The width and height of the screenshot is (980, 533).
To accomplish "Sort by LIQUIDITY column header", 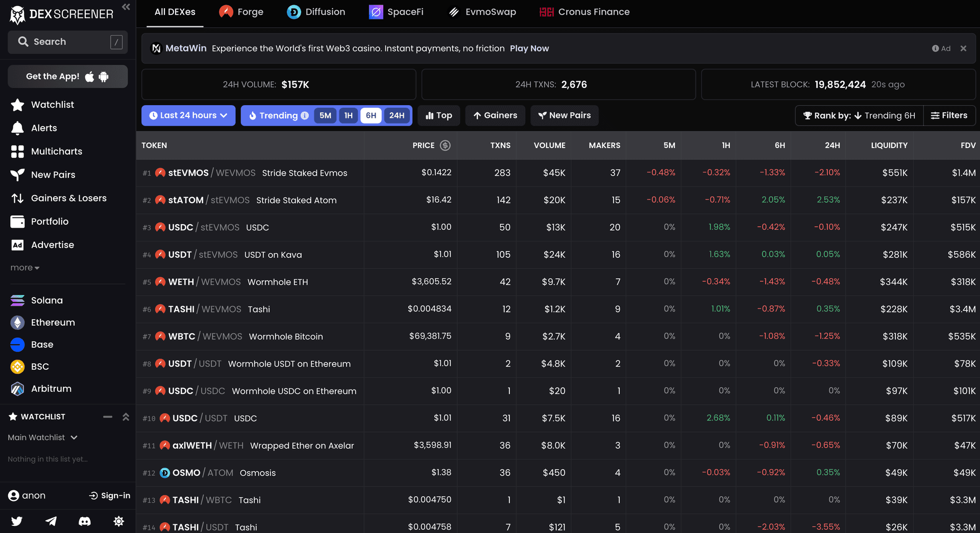I will tap(889, 146).
